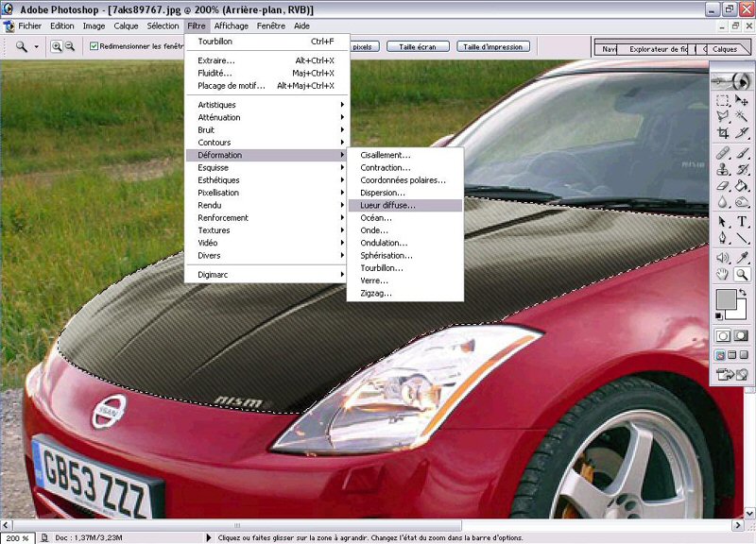Select the Healing Brush tool
Image resolution: width=756 pixels, height=544 pixels.
point(722,153)
